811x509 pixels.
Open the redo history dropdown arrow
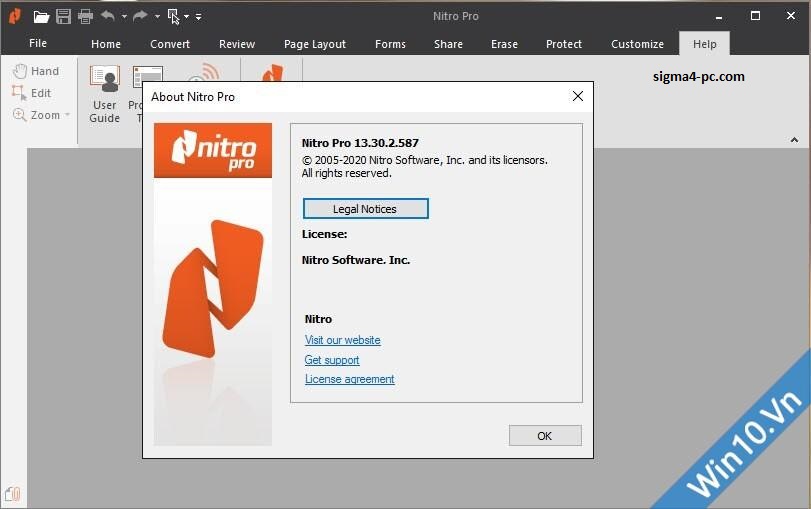point(157,17)
